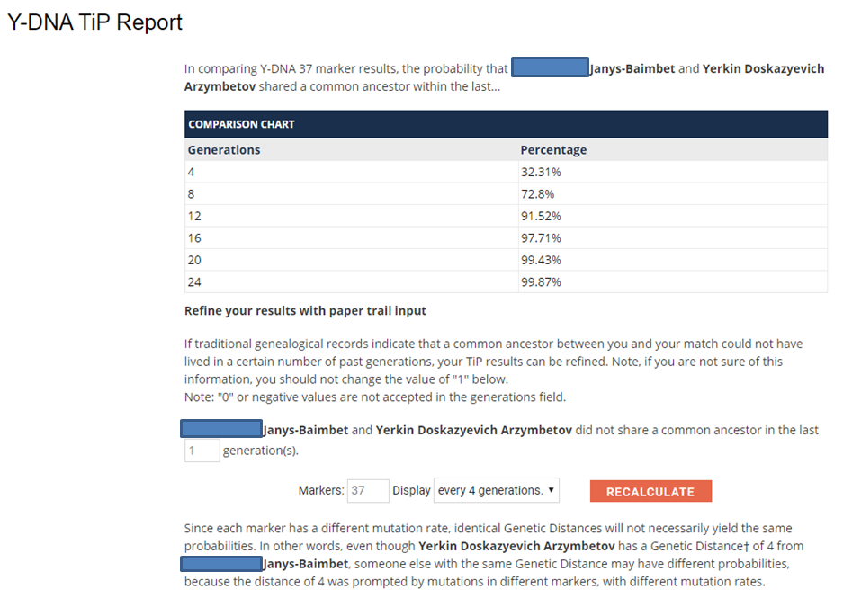Screen dimensions: 852x616
Task: Focus the Markers input field showing 37
Action: click(368, 490)
